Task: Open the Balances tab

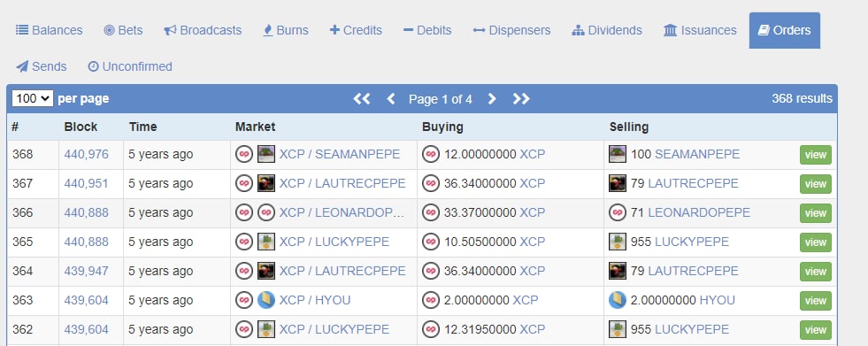Action: pos(49,30)
